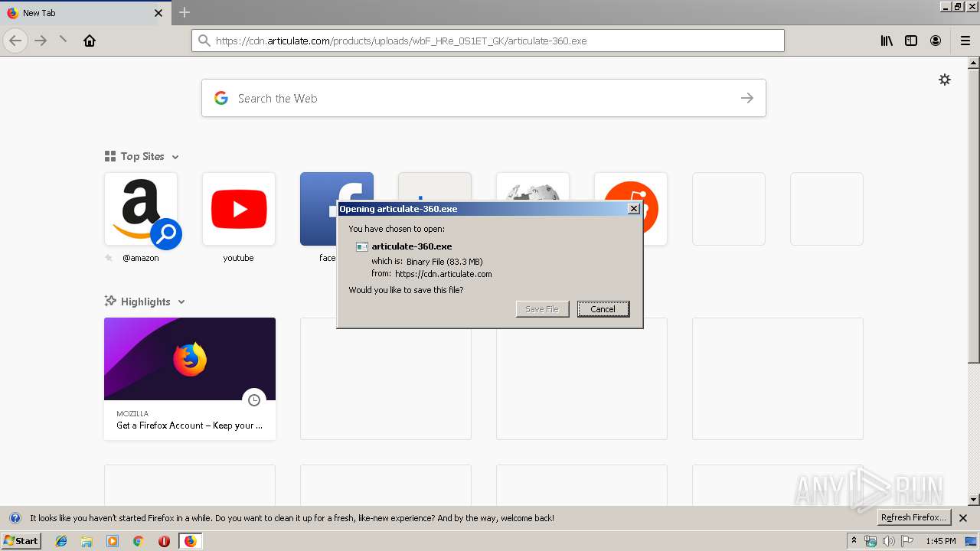The image size is (980, 551).
Task: Collapse the Highlights section
Action: (x=181, y=302)
